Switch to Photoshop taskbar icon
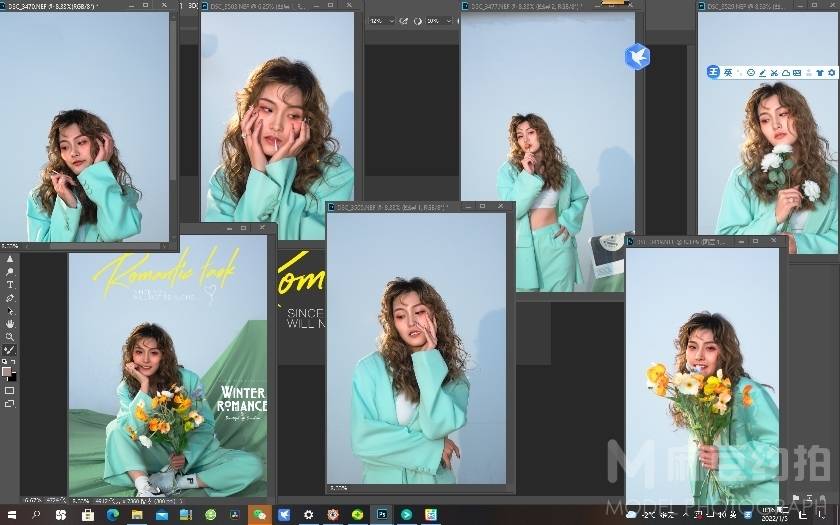840x525 pixels. [x=382, y=515]
